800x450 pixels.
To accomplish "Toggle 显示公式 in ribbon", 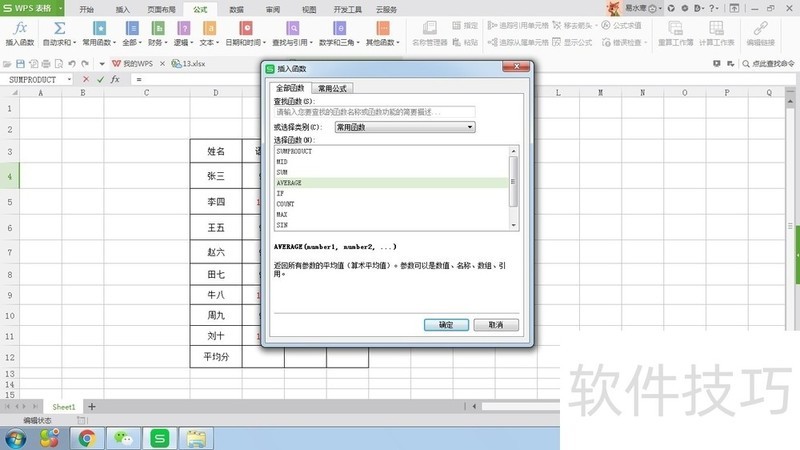I will [x=572, y=42].
